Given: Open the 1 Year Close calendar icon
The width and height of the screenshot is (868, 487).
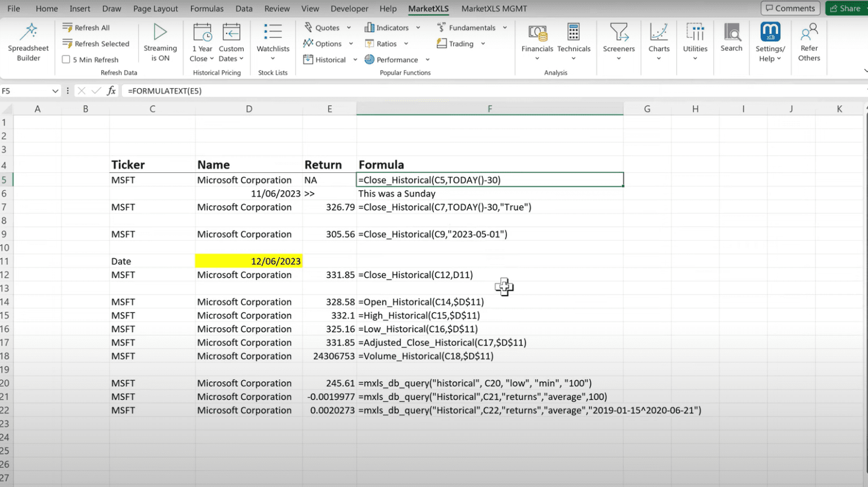Looking at the screenshot, I should pyautogui.click(x=202, y=32).
